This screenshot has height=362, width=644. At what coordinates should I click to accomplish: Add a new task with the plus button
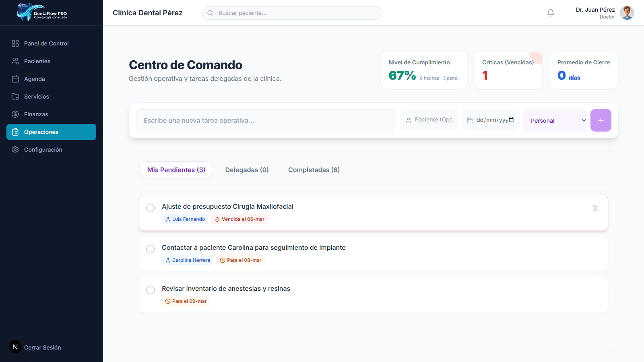click(601, 120)
